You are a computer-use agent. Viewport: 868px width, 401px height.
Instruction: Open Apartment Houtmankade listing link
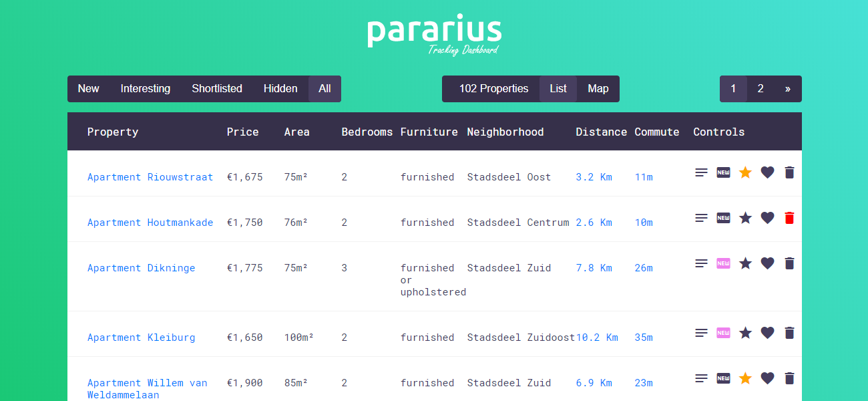(150, 223)
